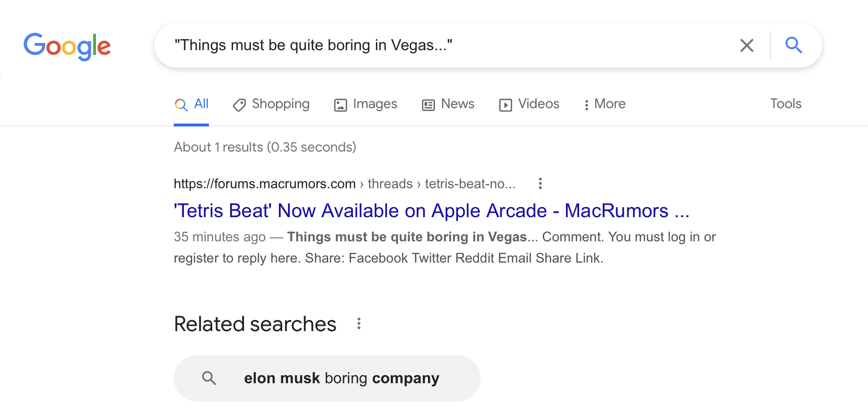Click the forums.macrumors.com URL breadcrumb
This screenshot has width=868, height=417.
(x=264, y=184)
